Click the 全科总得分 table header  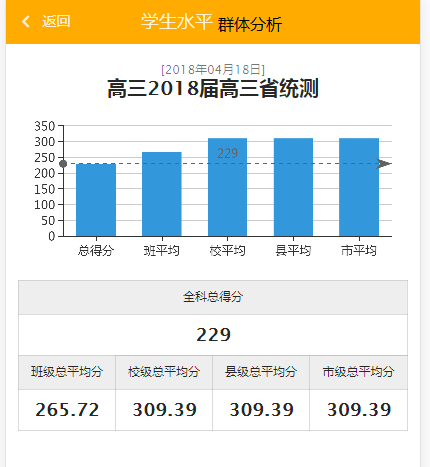pyautogui.click(x=213, y=297)
